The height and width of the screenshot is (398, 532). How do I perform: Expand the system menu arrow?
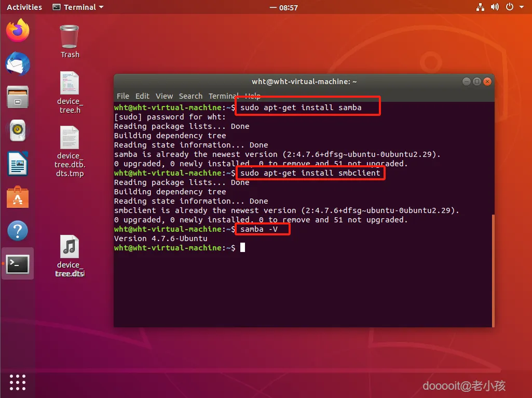point(522,7)
